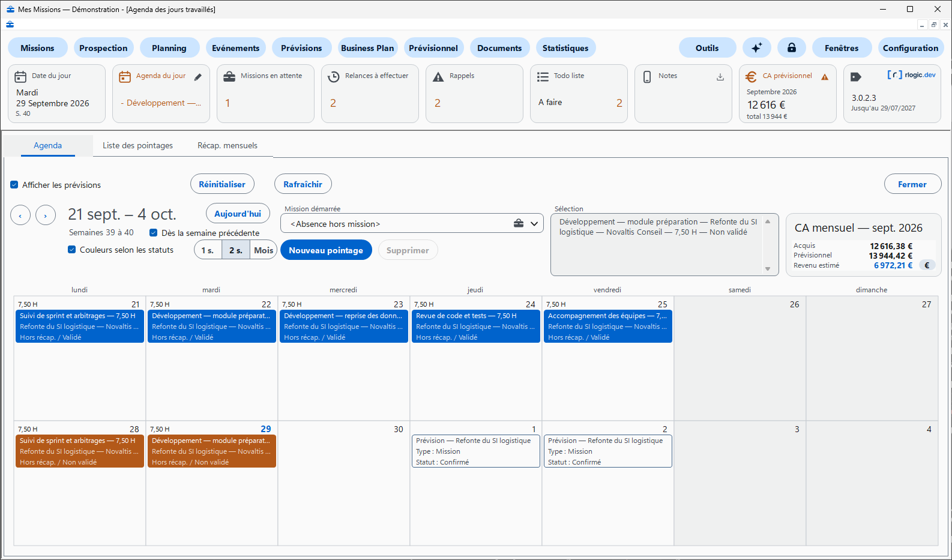Image resolution: width=952 pixels, height=560 pixels.
Task: Select the Mois view toggle
Action: click(264, 250)
